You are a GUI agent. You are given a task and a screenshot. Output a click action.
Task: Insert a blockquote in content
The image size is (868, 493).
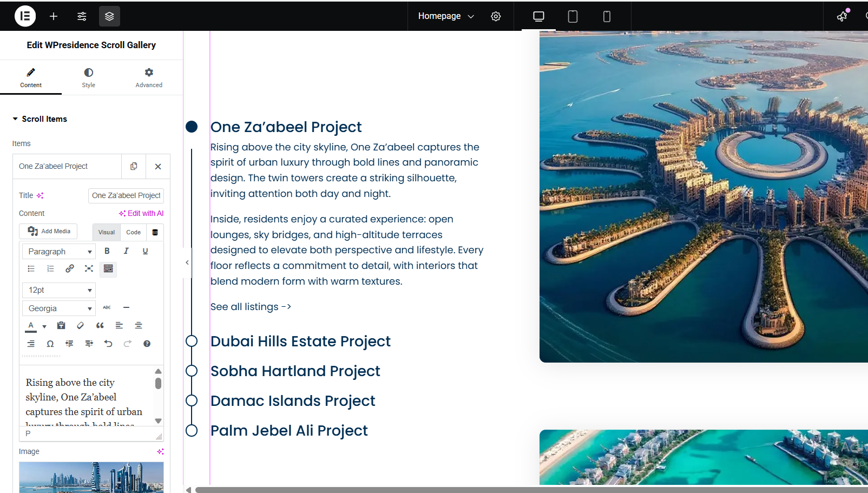pyautogui.click(x=100, y=326)
